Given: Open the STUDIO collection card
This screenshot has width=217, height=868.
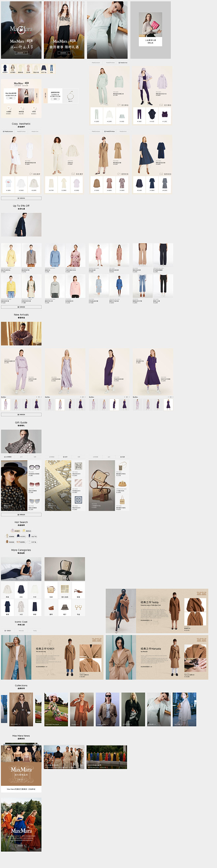Looking at the screenshot, I should point(82,710).
